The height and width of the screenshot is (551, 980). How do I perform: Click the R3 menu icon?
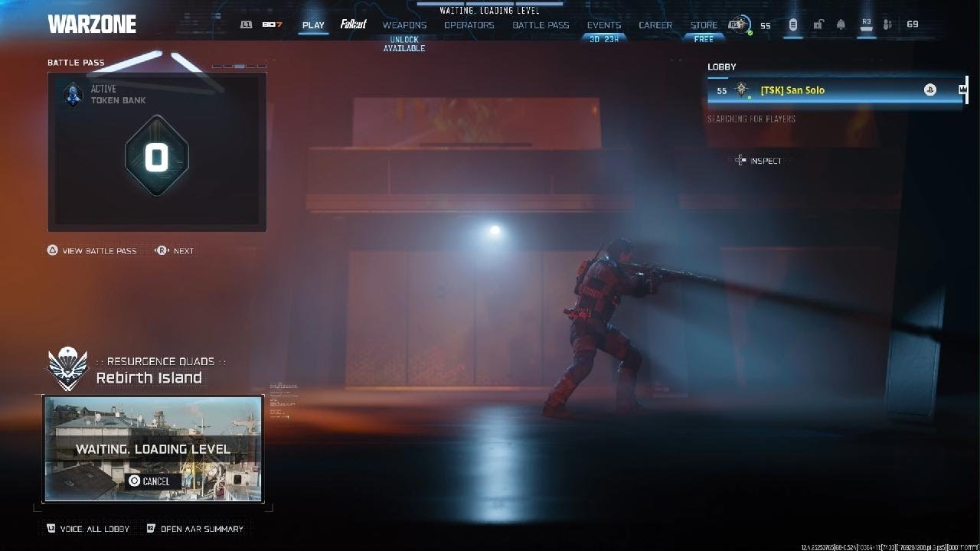pyautogui.click(x=867, y=24)
